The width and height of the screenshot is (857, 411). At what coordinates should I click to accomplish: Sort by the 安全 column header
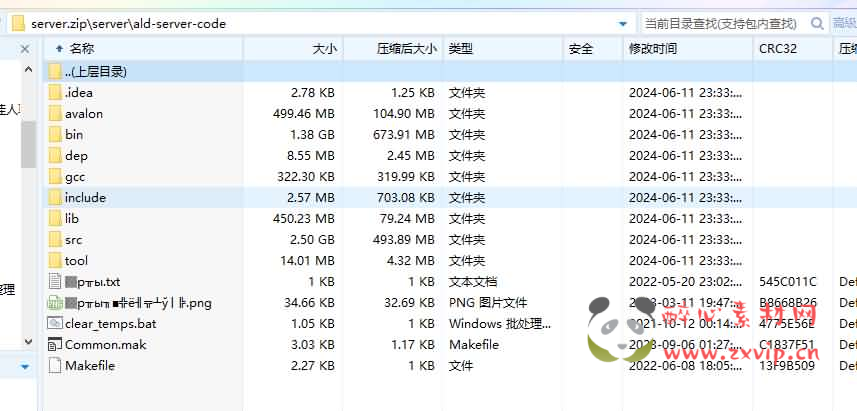coord(581,49)
